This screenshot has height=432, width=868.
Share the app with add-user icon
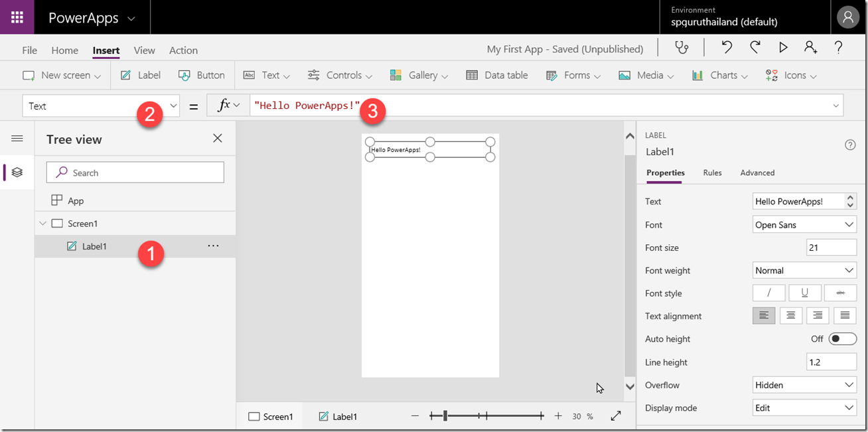(x=810, y=48)
